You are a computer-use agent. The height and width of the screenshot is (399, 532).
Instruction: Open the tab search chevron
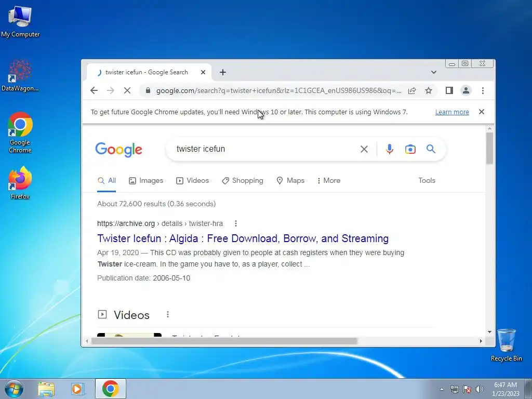[434, 72]
